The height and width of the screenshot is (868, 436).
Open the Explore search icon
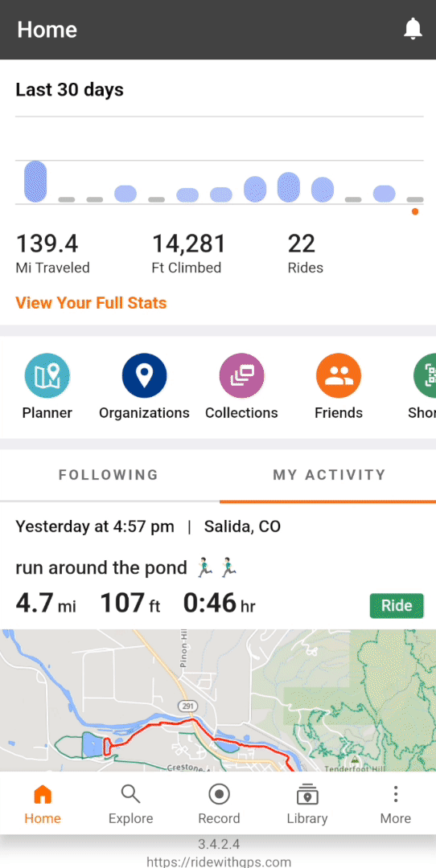[x=131, y=795]
